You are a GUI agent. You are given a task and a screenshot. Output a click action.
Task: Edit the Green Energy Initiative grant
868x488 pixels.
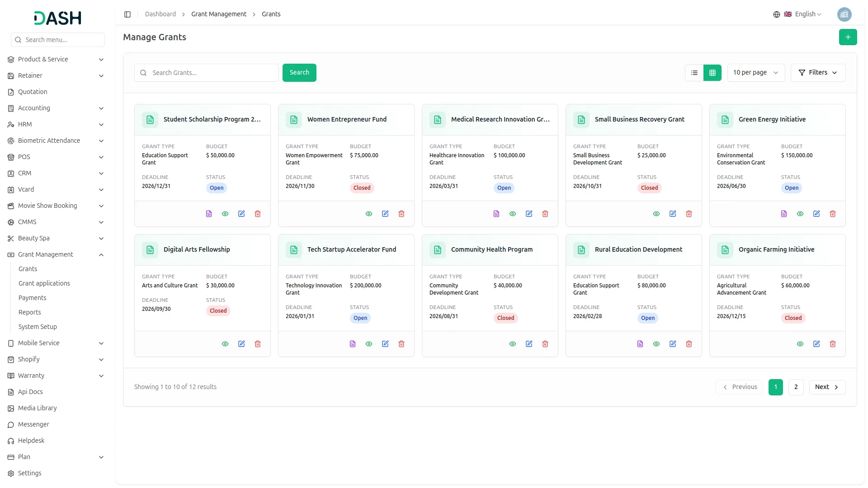tap(816, 214)
